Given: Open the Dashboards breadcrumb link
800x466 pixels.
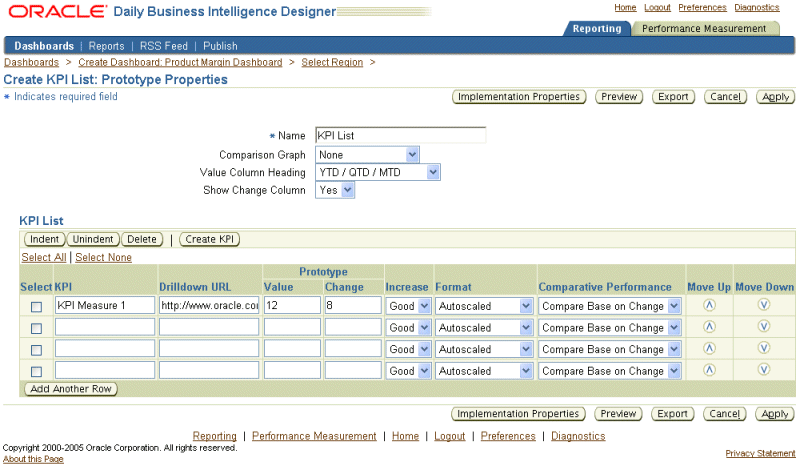Looking at the screenshot, I should pyautogui.click(x=31, y=62).
